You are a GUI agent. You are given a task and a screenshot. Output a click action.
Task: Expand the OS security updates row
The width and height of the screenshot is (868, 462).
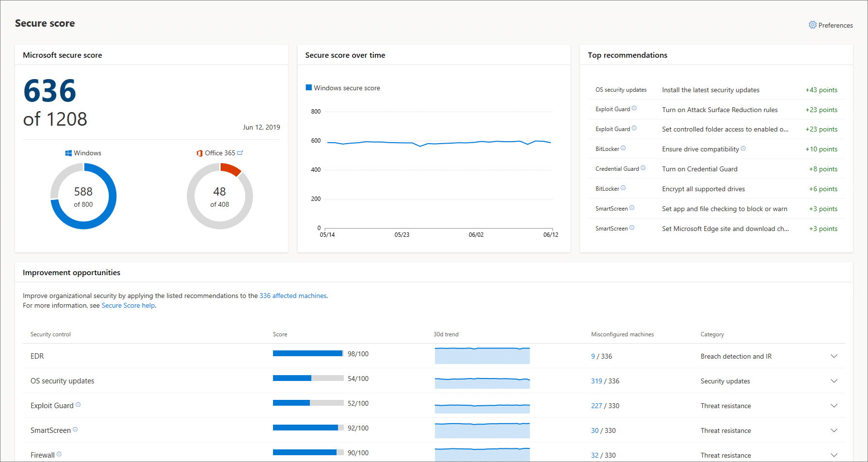coord(835,380)
